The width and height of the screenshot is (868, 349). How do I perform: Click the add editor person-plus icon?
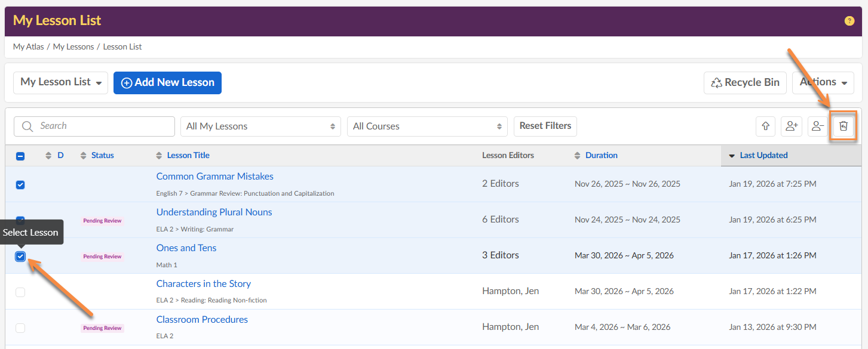[x=792, y=126]
